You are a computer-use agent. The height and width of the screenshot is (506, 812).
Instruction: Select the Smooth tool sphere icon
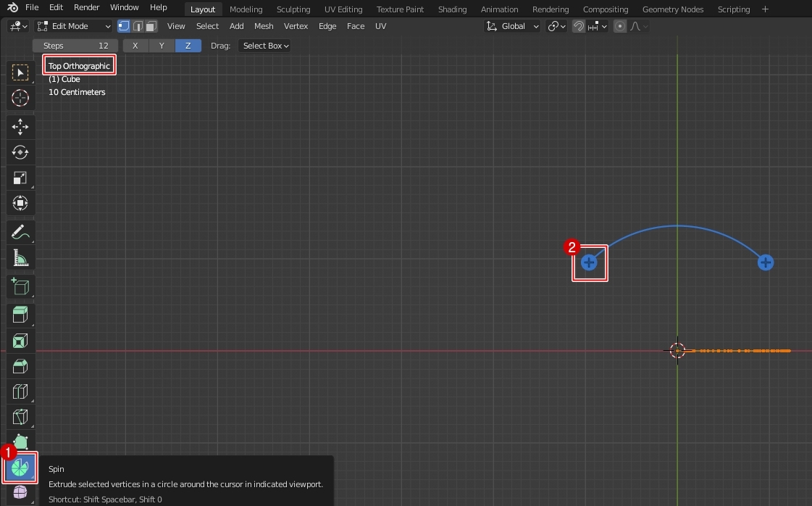pos(20,492)
